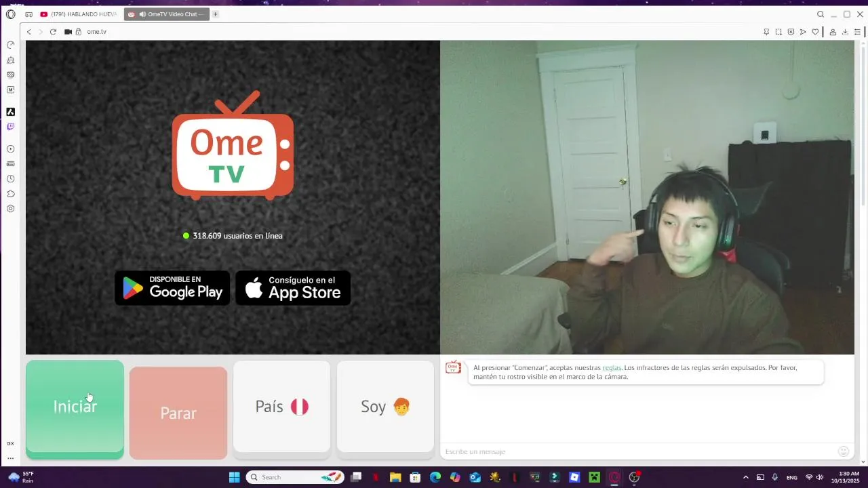Open the Consíguelo en el App Store badge
The width and height of the screenshot is (868, 488).
pyautogui.click(x=293, y=288)
